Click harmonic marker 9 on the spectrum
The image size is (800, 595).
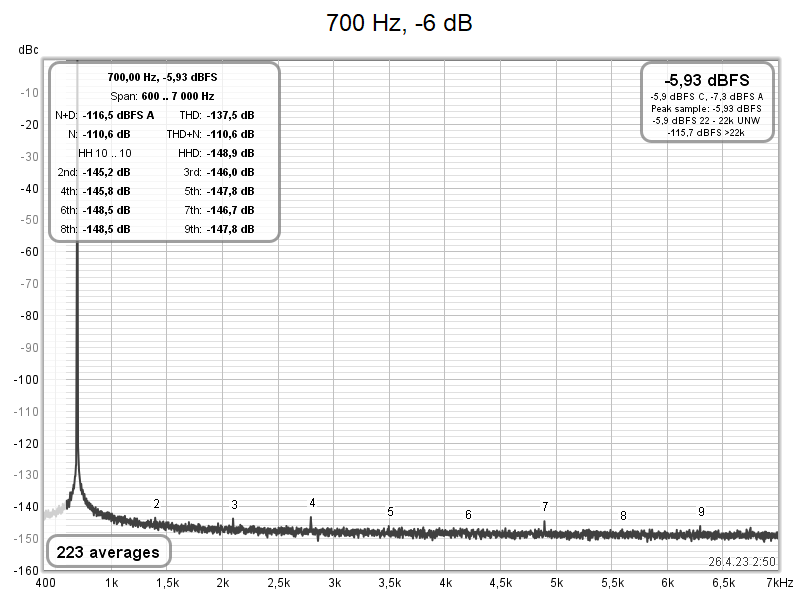(x=702, y=512)
